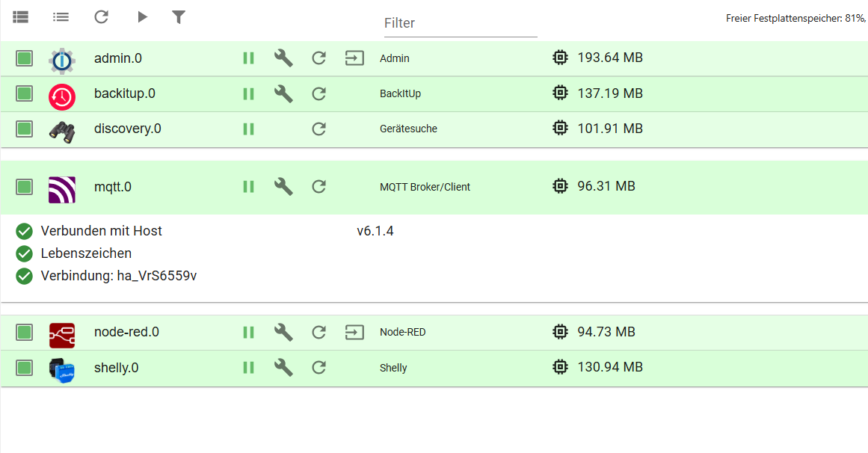
Task: Pause the admin.0 instance
Action: 249,58
